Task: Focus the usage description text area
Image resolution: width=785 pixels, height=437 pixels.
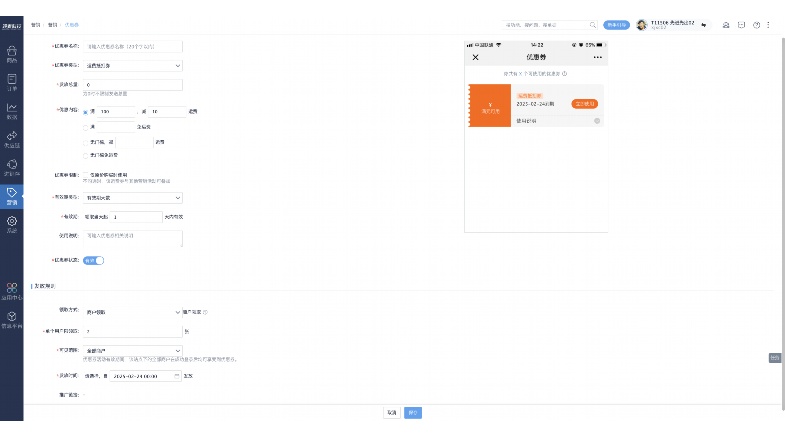Action: (133, 239)
